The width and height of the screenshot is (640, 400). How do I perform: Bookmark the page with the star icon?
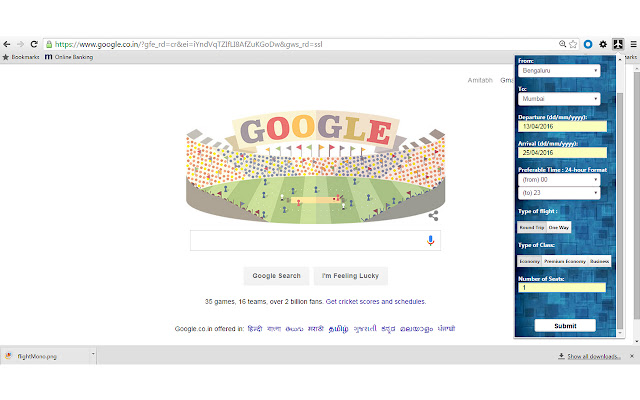[573, 44]
